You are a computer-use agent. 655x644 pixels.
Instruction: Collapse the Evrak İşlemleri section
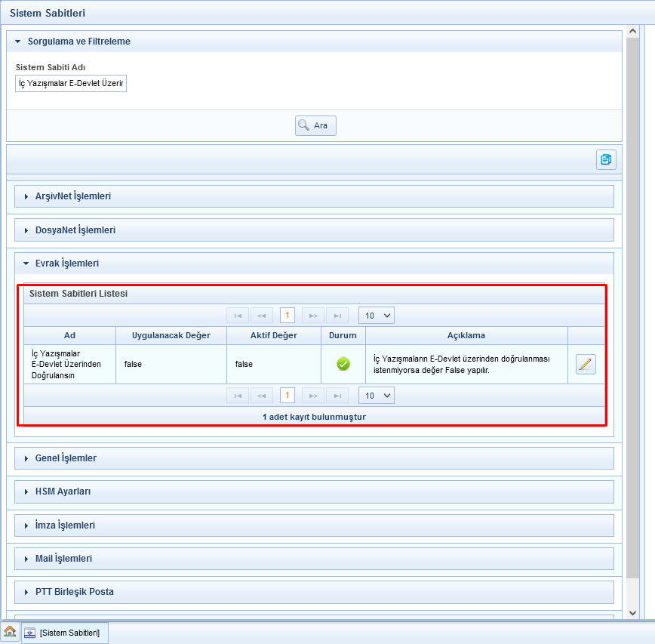[66, 263]
